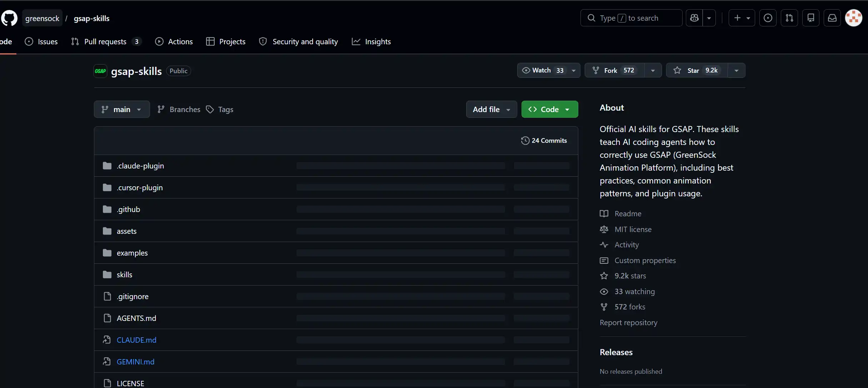The image size is (868, 388).
Task: Expand the green Code dropdown
Action: 550,109
